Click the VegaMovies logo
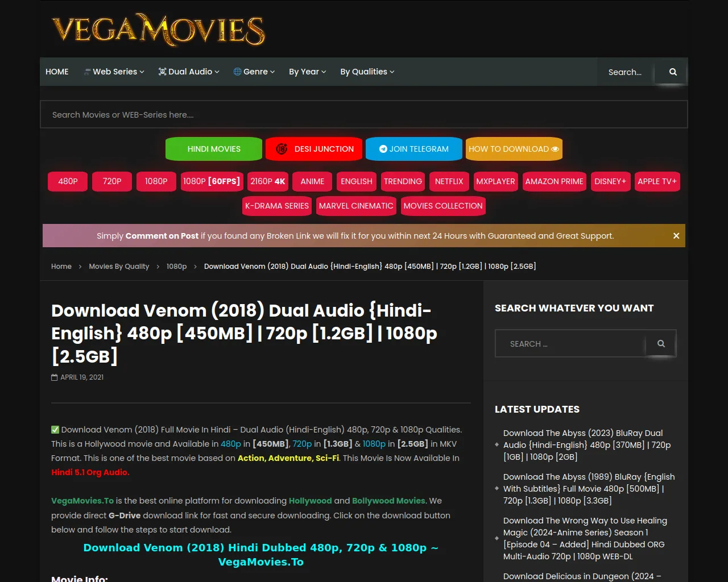 click(159, 29)
